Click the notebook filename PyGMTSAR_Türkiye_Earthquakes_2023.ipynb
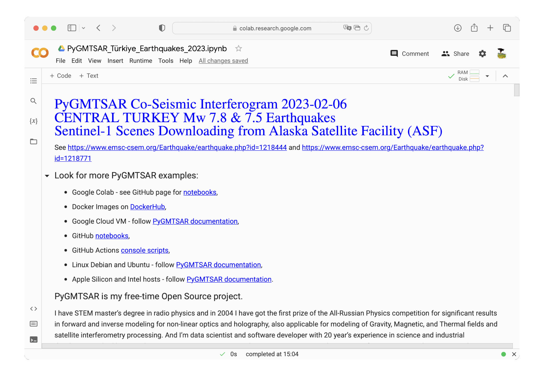This screenshot has width=544, height=392. [147, 49]
